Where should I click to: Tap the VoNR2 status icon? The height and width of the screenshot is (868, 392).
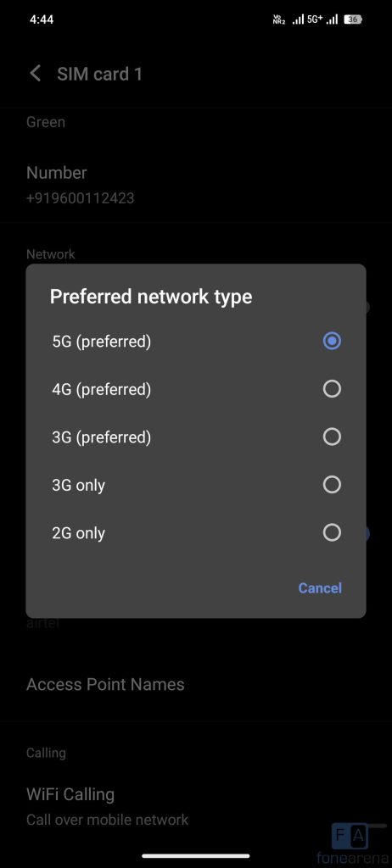tap(279, 20)
